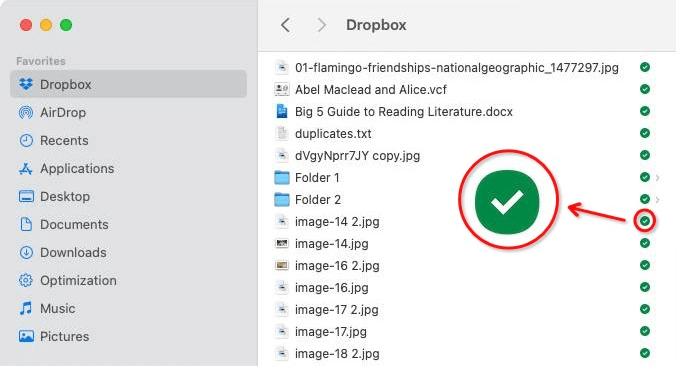Click sync checkmark for Big 5 Guide docx
Viewport: 676px width, 366px height.
tap(645, 111)
